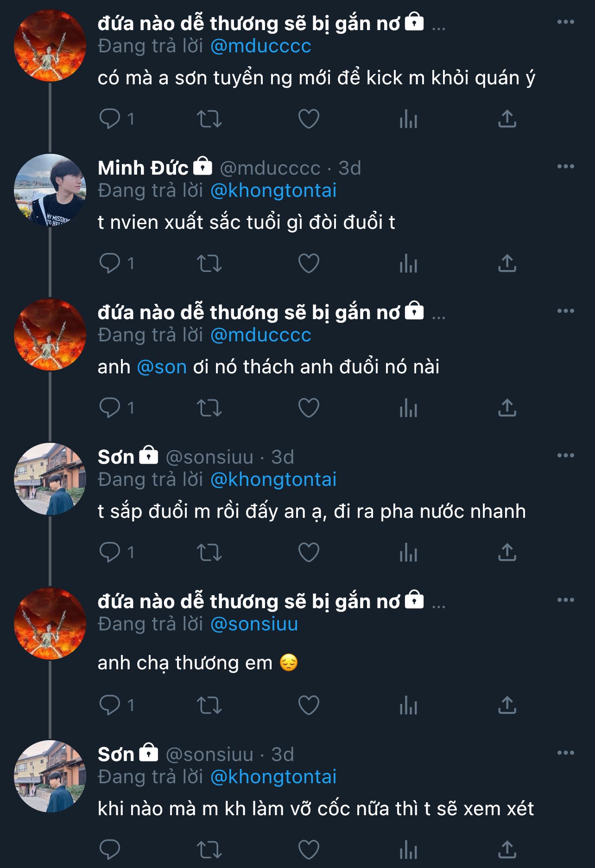Share Sơn's 'làm vỡ cốc' tweet

pos(507,849)
